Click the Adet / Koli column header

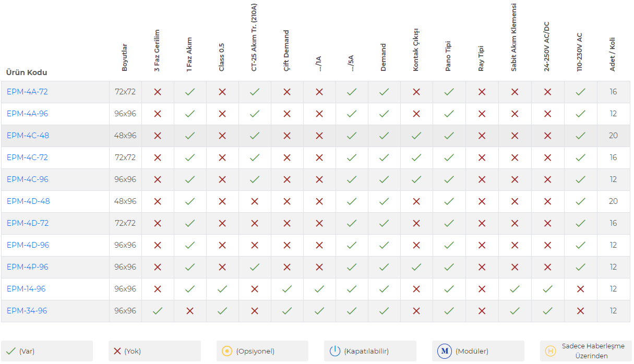point(613,53)
